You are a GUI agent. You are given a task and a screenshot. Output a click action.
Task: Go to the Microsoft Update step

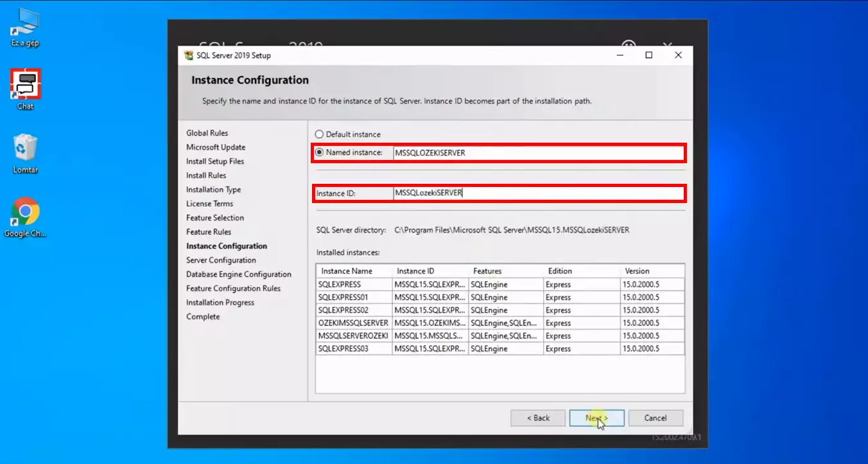click(x=216, y=147)
